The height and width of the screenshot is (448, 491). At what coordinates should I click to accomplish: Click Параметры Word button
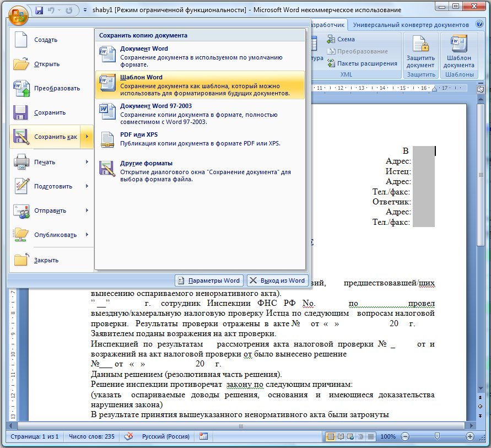[x=209, y=280]
